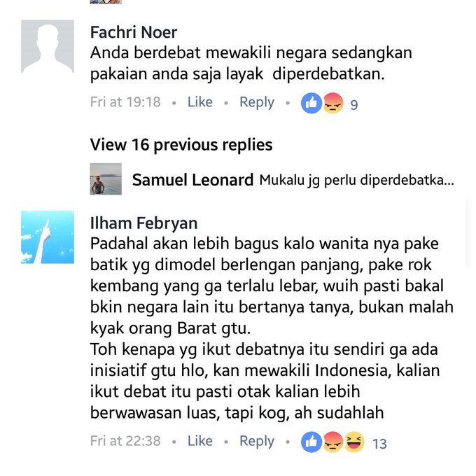The height and width of the screenshot is (476, 476).
Task: Show the 9 reactions count on Fachri's comment
Action: click(x=354, y=105)
